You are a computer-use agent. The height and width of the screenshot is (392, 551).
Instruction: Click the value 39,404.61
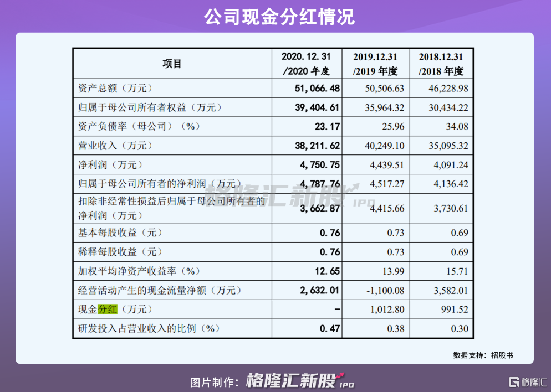point(317,107)
